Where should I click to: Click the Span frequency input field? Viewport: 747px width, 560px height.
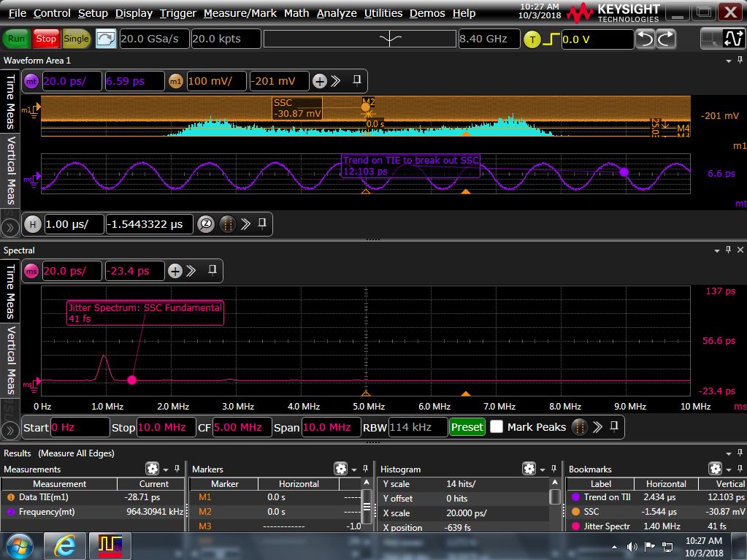331,427
